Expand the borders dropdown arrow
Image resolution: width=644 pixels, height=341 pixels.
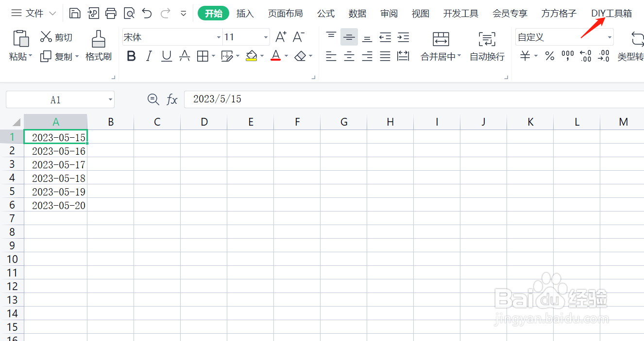pyautogui.click(x=213, y=57)
